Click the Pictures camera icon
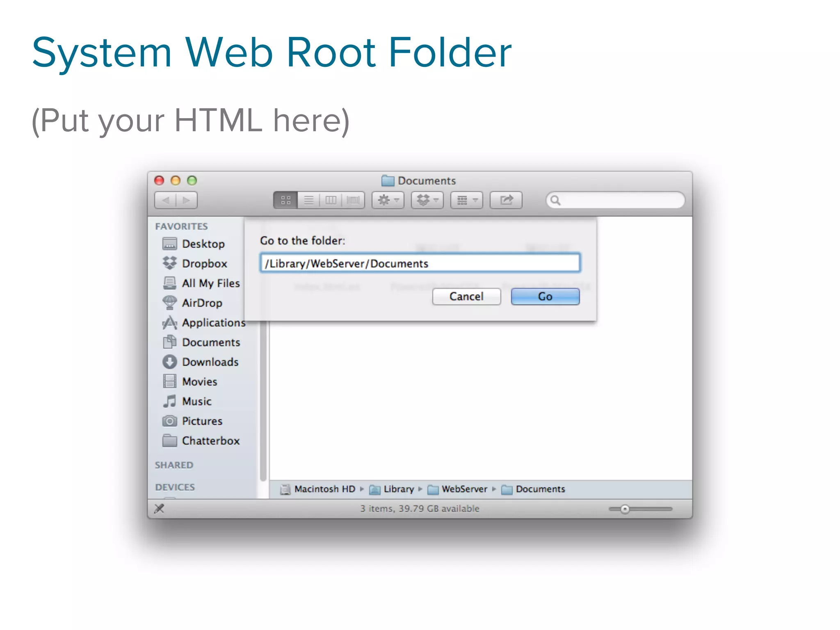 click(x=169, y=421)
